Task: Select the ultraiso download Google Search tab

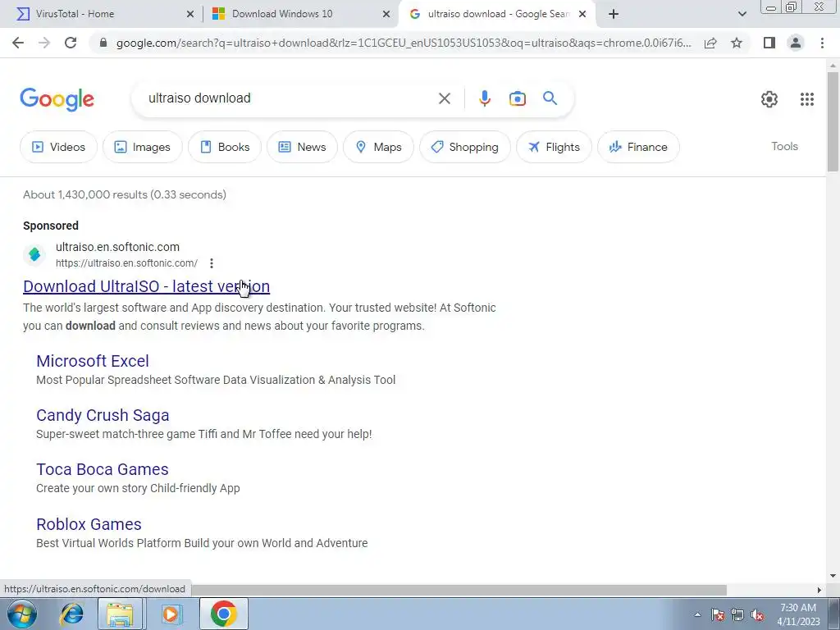Action: pyautogui.click(x=497, y=14)
